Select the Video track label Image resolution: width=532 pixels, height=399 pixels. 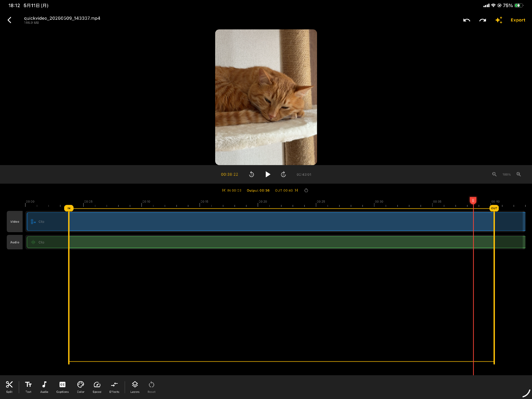[15, 222]
